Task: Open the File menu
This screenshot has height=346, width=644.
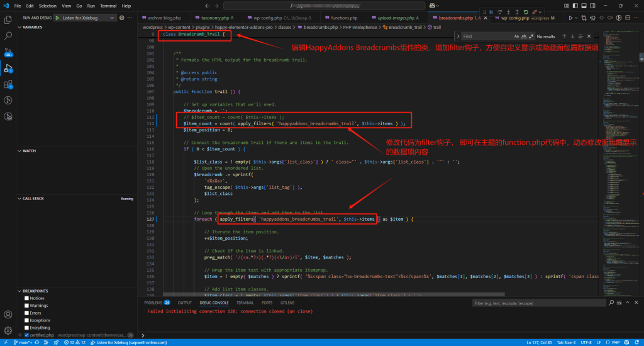Action: point(18,6)
